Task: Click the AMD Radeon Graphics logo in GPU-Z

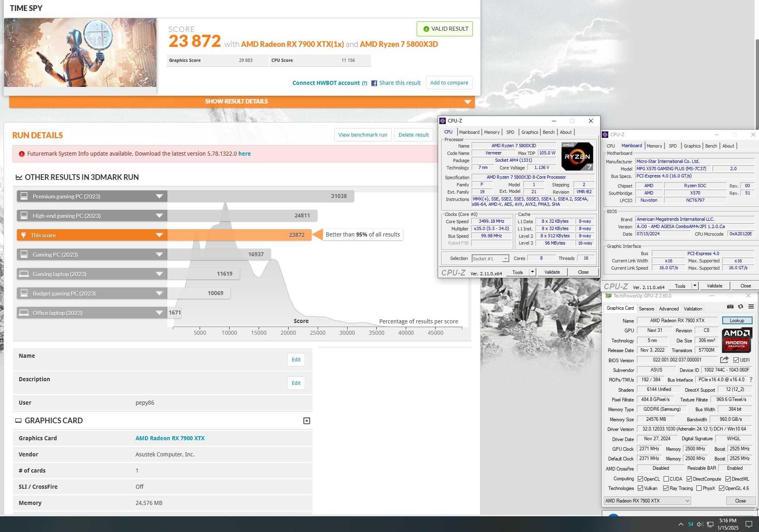Action: coord(737,340)
